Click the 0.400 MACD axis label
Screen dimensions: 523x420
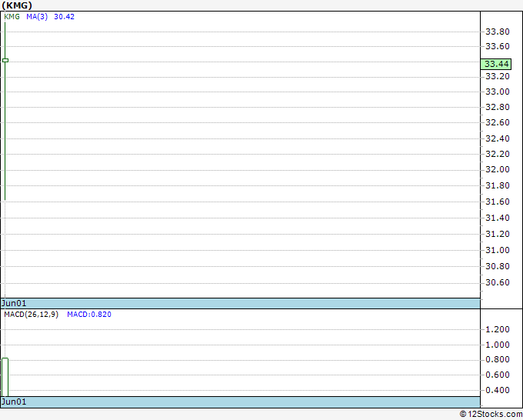point(498,390)
